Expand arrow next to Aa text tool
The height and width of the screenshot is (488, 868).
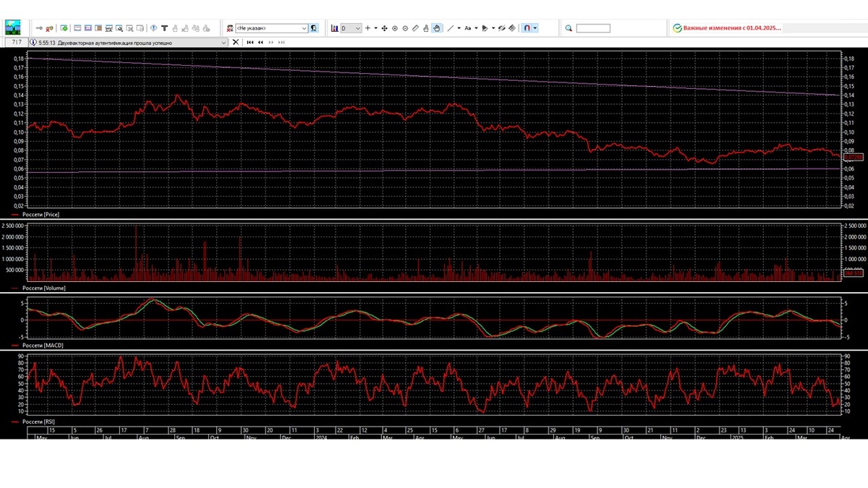click(476, 28)
